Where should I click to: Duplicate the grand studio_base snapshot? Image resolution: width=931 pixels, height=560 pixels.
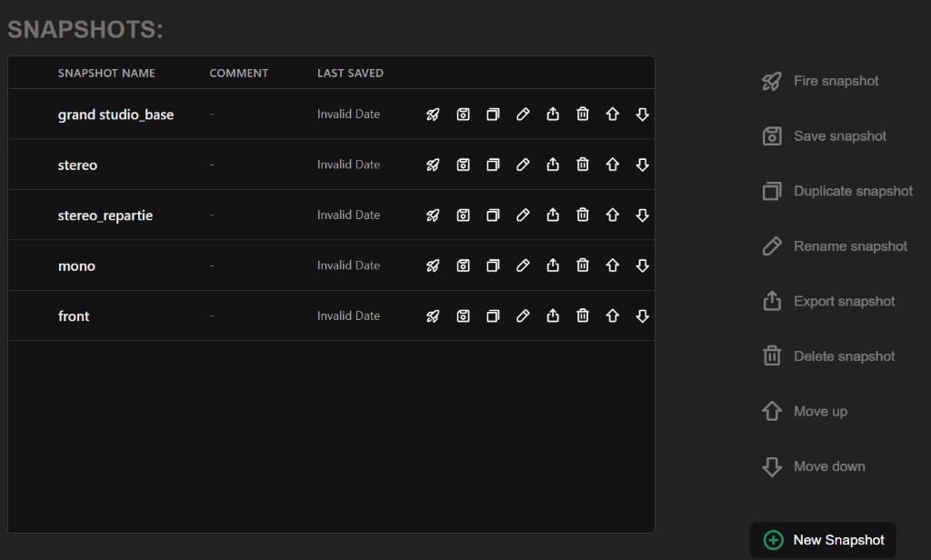pyautogui.click(x=493, y=114)
